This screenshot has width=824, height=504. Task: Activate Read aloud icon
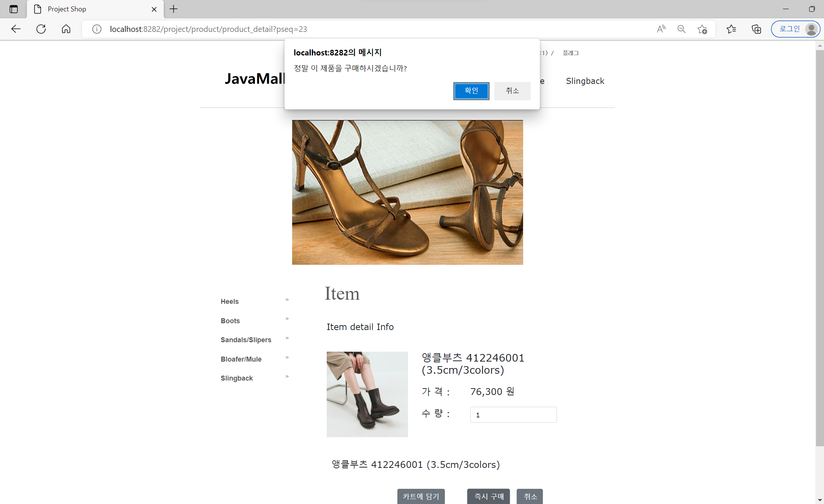click(661, 29)
